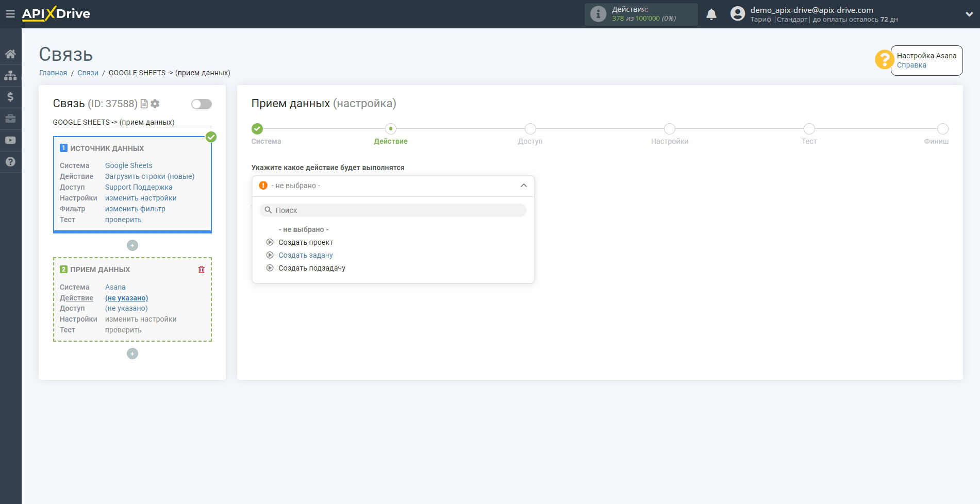Open the Главная breadcrumb link
This screenshot has height=504, width=980.
pyautogui.click(x=53, y=73)
